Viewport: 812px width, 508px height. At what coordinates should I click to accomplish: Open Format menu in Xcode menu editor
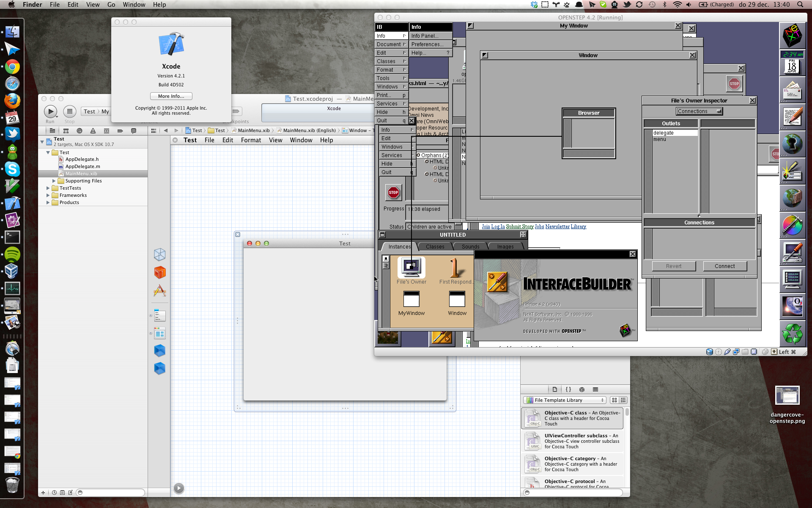click(x=251, y=140)
